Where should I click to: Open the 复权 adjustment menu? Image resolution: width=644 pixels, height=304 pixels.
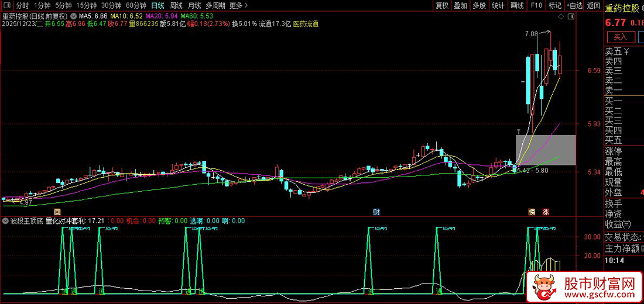[x=442, y=5]
